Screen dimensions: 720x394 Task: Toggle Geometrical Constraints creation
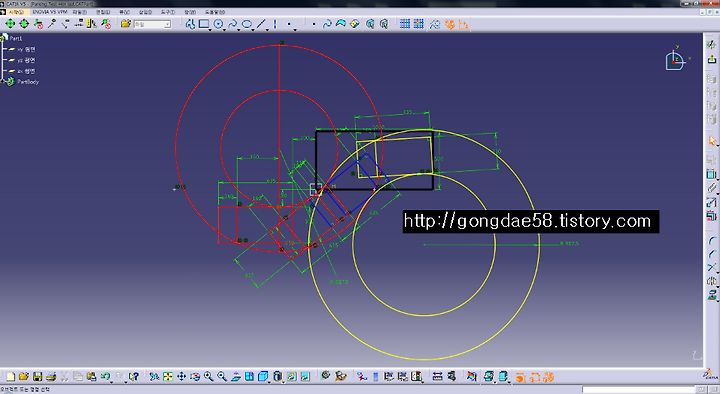click(450, 24)
